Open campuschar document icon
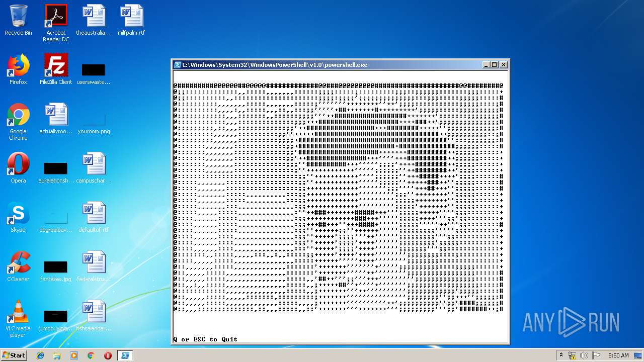Screen dimensions: 644x362 pyautogui.click(x=94, y=168)
